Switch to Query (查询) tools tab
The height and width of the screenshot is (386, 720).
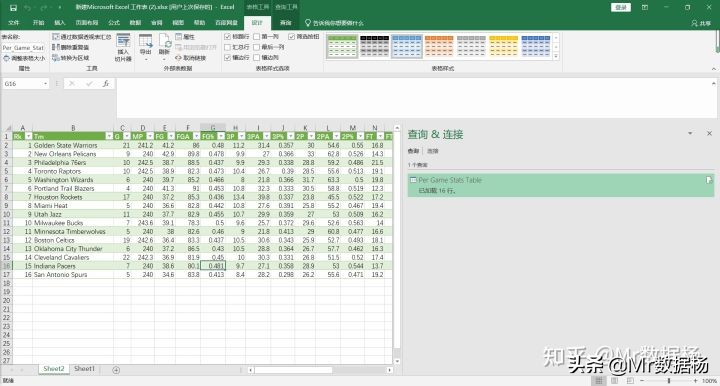click(x=286, y=22)
